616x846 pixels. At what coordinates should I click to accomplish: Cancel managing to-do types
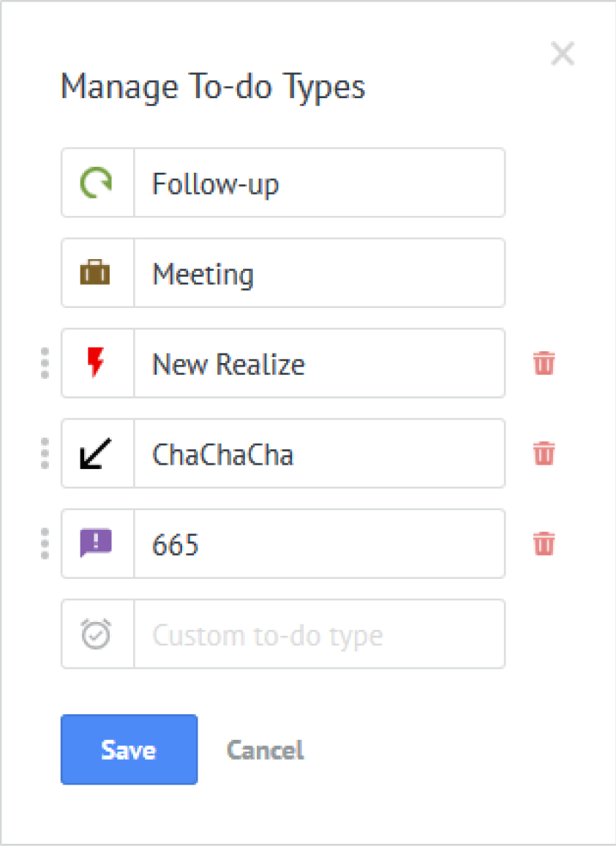265,750
